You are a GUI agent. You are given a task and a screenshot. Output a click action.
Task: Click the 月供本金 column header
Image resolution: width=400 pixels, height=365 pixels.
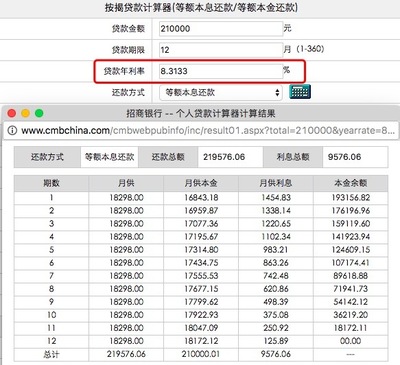pos(201,183)
